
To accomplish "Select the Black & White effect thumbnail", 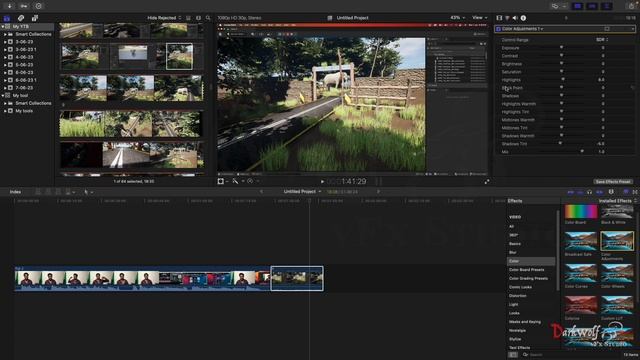I will [x=617, y=212].
